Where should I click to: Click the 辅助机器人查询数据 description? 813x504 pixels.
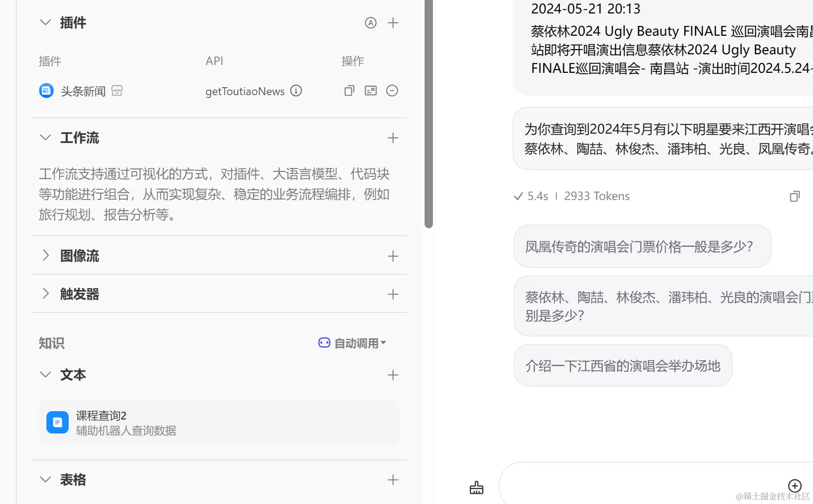click(126, 431)
